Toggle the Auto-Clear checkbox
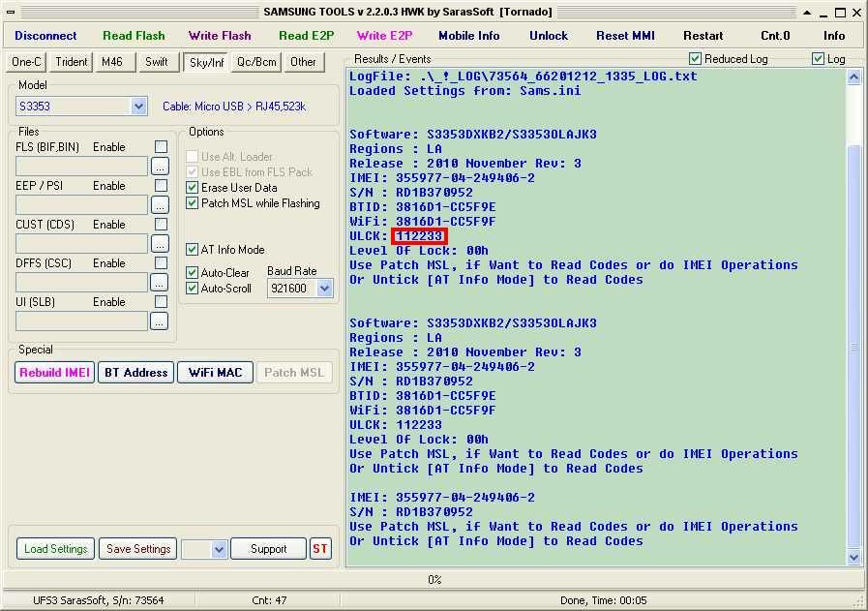 (193, 272)
